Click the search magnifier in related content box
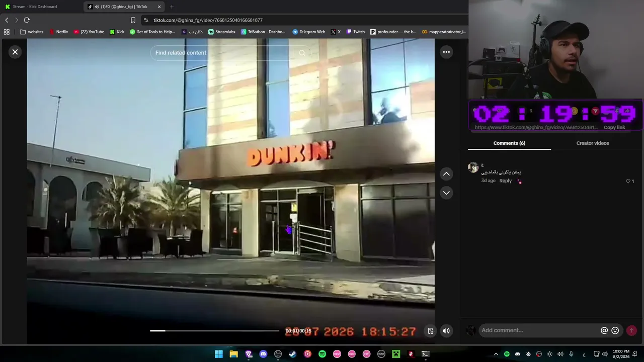 [302, 53]
